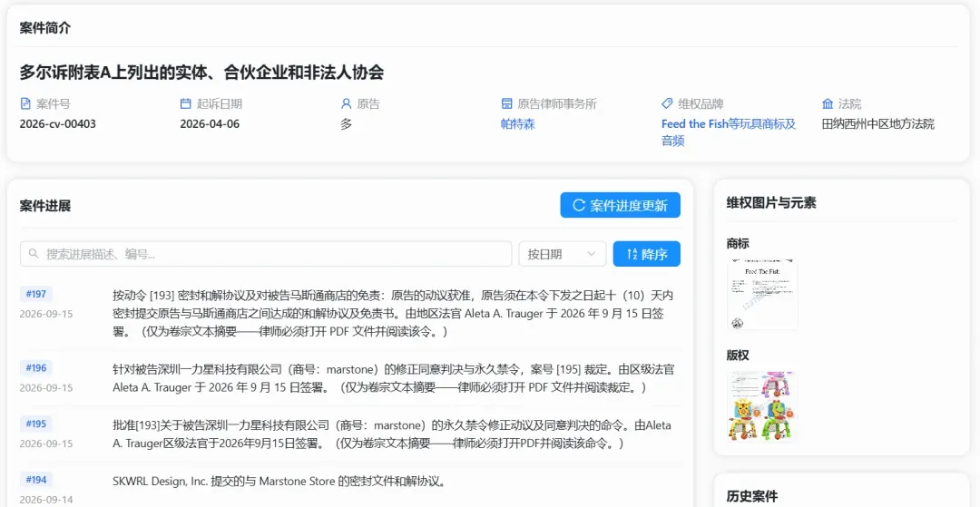
Task: Toggle the 降序 sort order button
Action: (x=646, y=254)
